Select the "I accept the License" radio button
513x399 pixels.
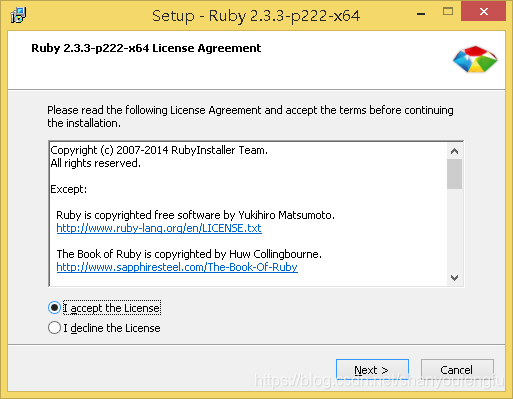54,308
